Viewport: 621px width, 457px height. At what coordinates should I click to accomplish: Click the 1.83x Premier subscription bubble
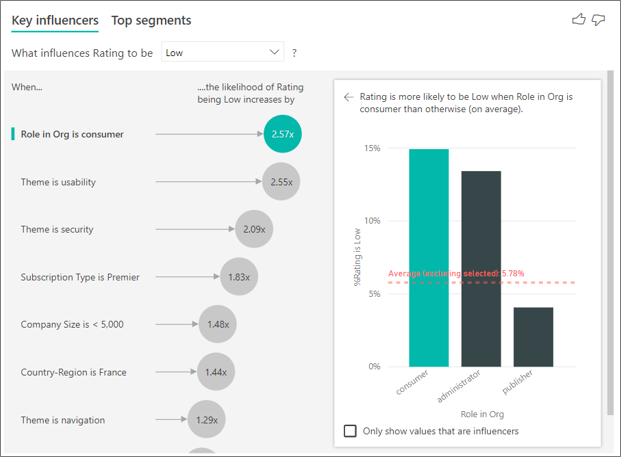(238, 277)
